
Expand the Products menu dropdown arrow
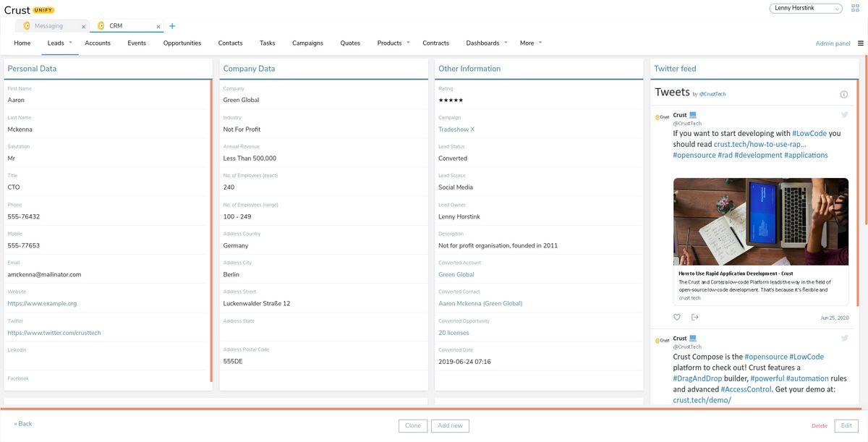tap(408, 42)
